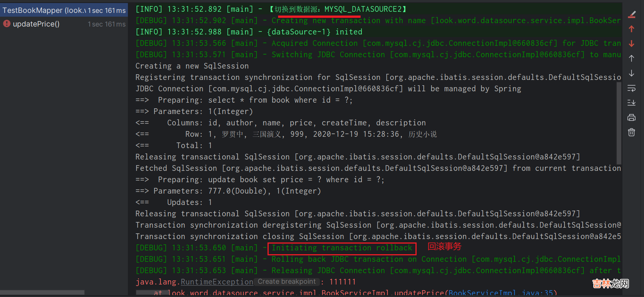Click the 'select * from book where id = ?;' line
644x297 pixels.
click(x=244, y=100)
